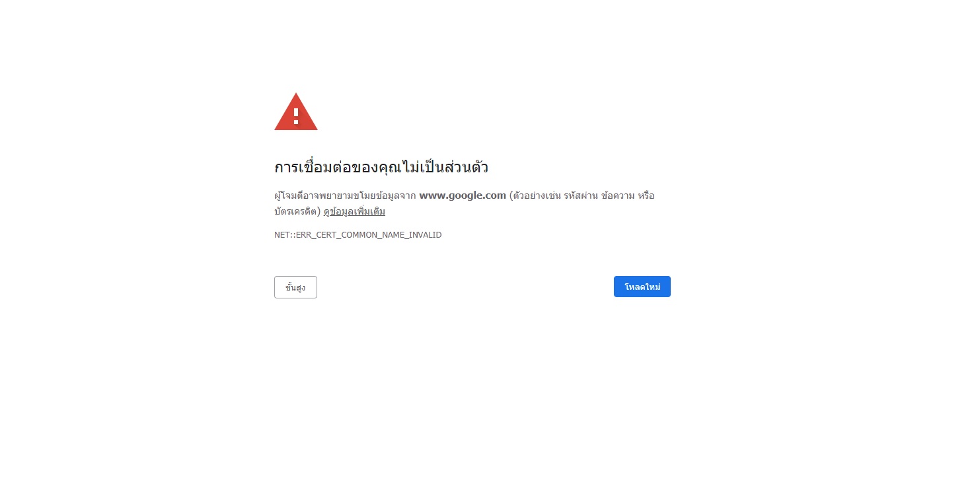Click the NET:: prefix of the error code

coord(285,235)
